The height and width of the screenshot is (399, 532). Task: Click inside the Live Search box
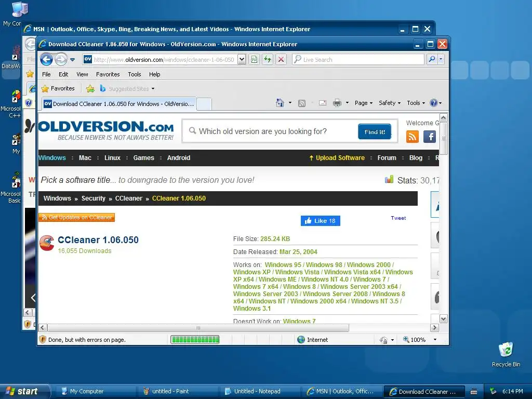(358, 60)
